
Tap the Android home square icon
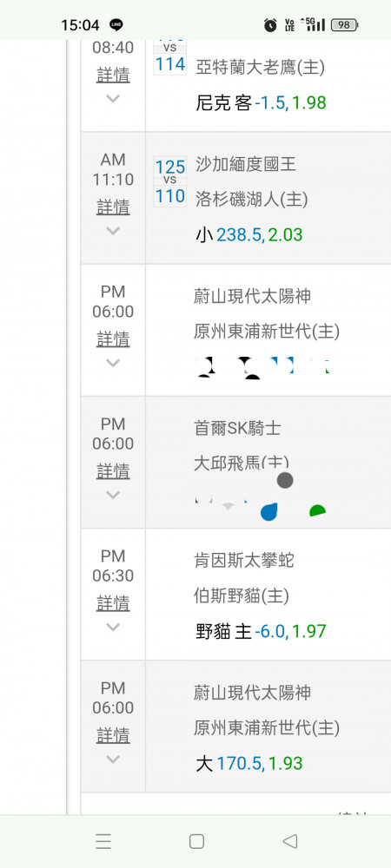pos(196,841)
